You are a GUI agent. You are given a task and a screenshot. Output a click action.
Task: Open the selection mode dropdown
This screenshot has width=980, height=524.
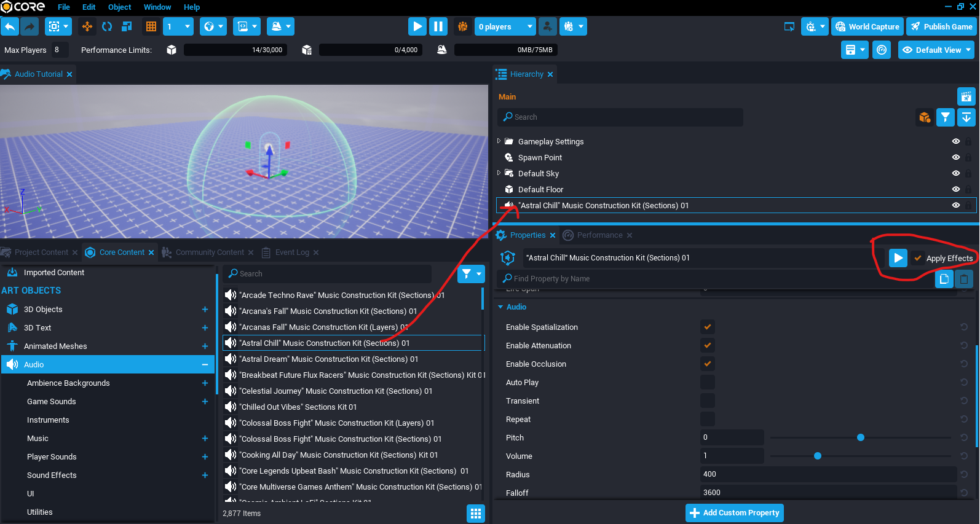(58, 26)
